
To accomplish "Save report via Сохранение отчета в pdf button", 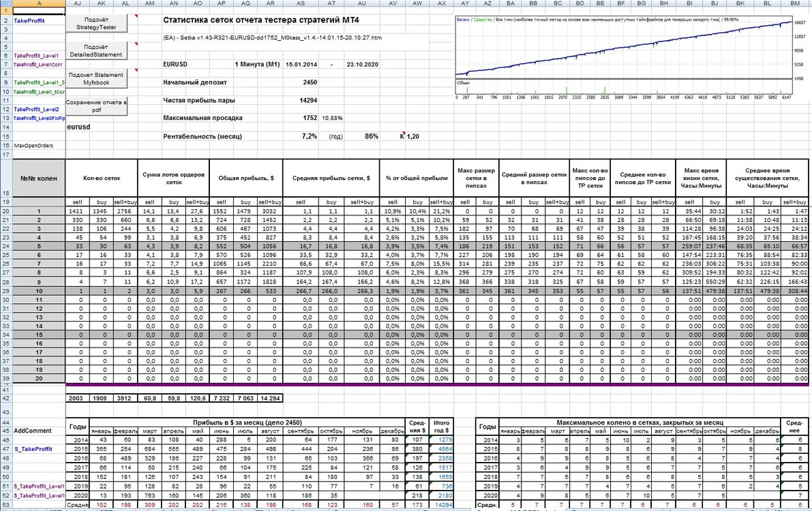I will click(96, 106).
